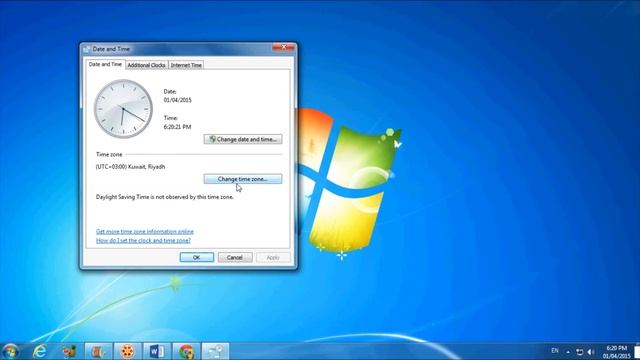
Task: Click the Change time zone button
Action: click(243, 179)
